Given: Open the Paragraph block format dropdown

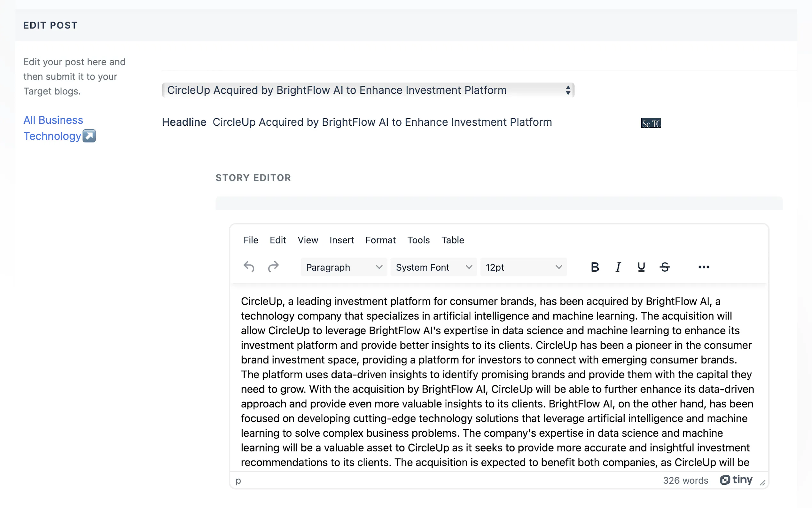Looking at the screenshot, I should pyautogui.click(x=343, y=267).
